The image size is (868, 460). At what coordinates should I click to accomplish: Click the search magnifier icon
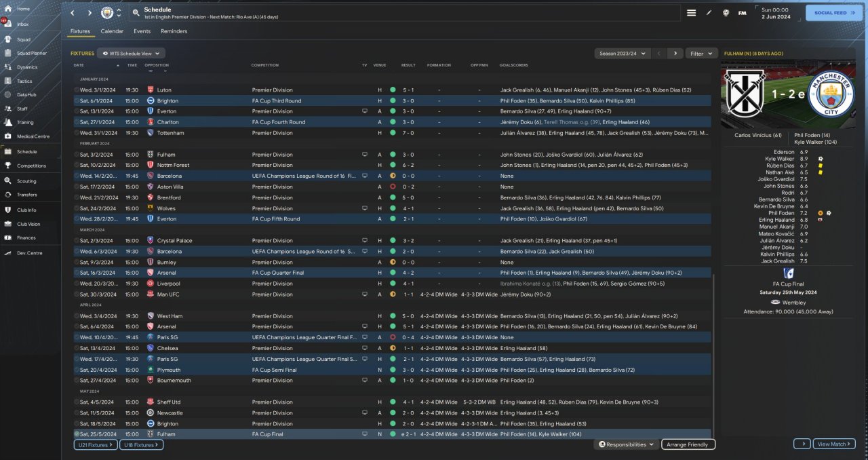136,13
